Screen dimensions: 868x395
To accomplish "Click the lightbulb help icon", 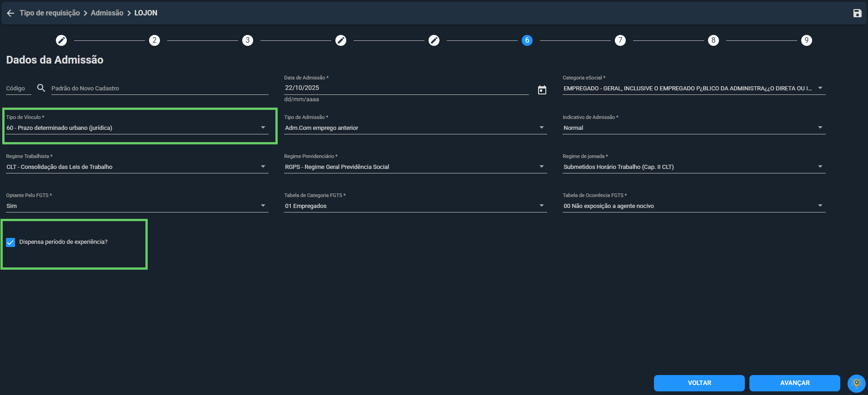I will pyautogui.click(x=857, y=383).
